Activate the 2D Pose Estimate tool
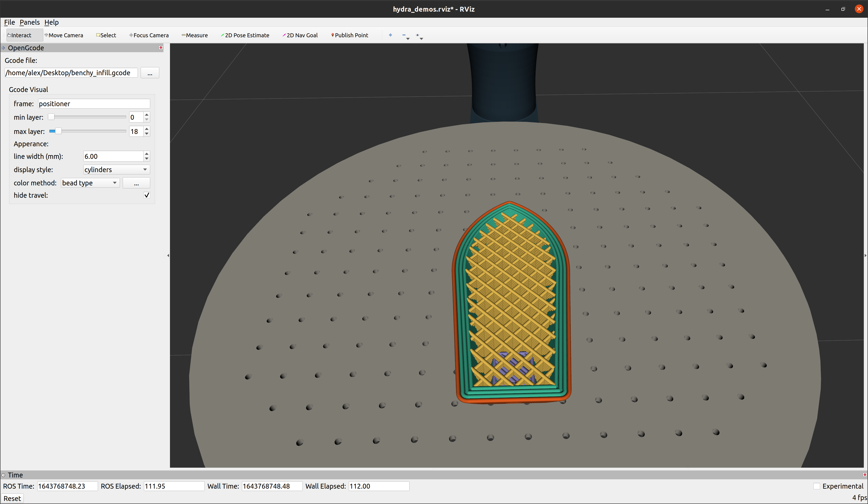The height and width of the screenshot is (504, 868). coord(245,35)
